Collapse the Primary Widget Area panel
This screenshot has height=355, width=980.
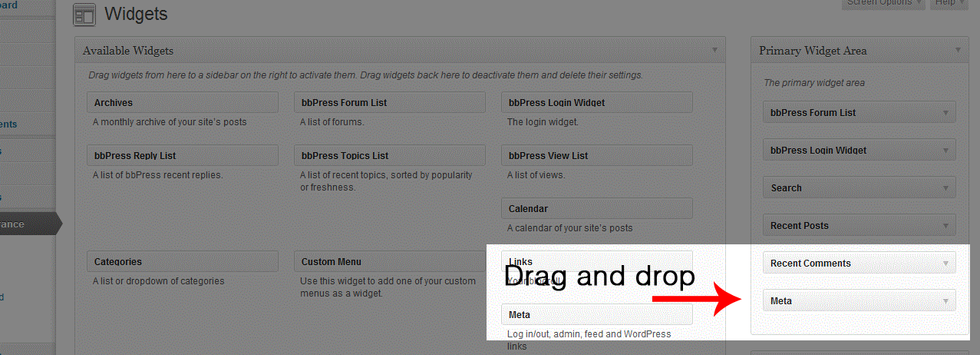point(957,51)
